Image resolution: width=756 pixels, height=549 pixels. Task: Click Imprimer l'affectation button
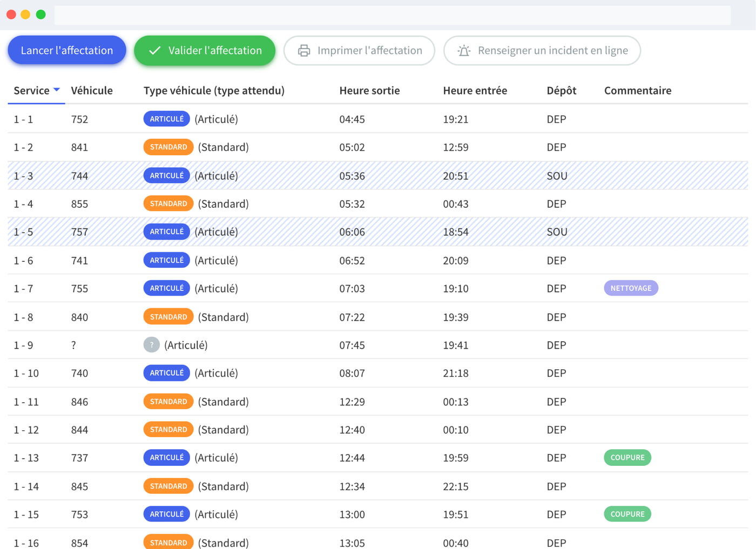tap(359, 50)
